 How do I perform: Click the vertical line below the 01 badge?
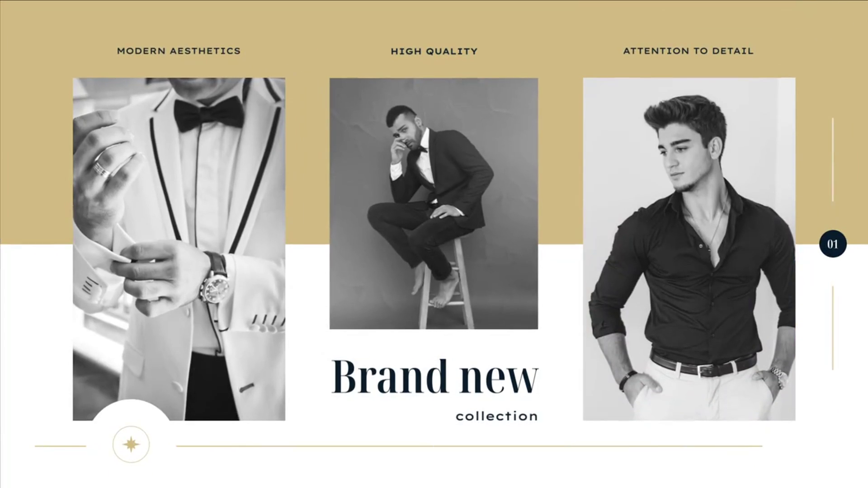pyautogui.click(x=833, y=328)
